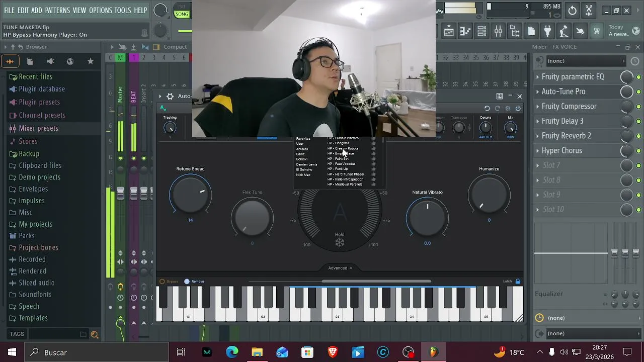This screenshot has width=644, height=362.
Task: Click the touch controller hand icon
Action: tap(580, 32)
